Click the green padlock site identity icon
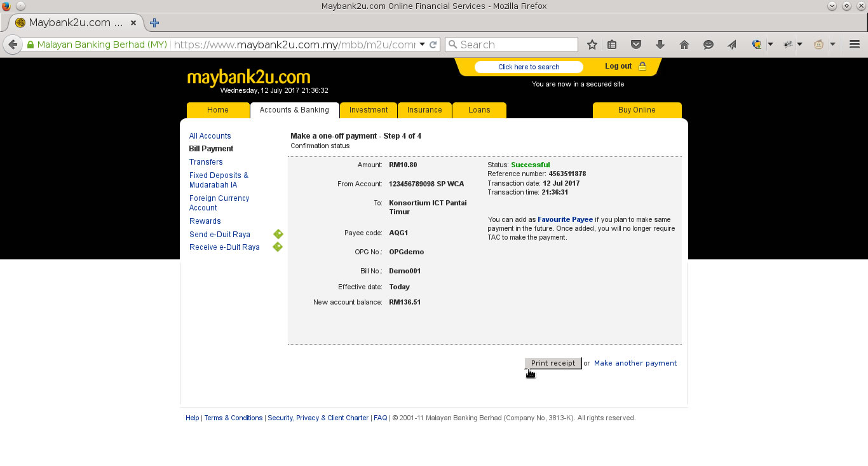868x466 pixels. click(30, 45)
